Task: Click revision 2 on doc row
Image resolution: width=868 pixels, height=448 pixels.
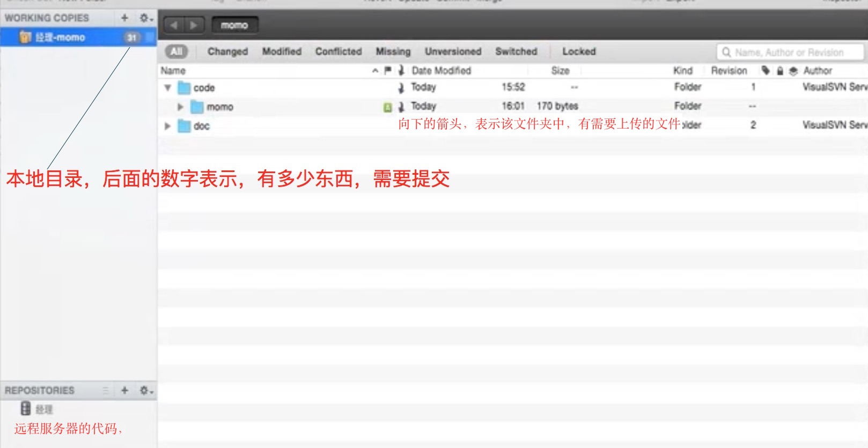Action: click(x=753, y=125)
